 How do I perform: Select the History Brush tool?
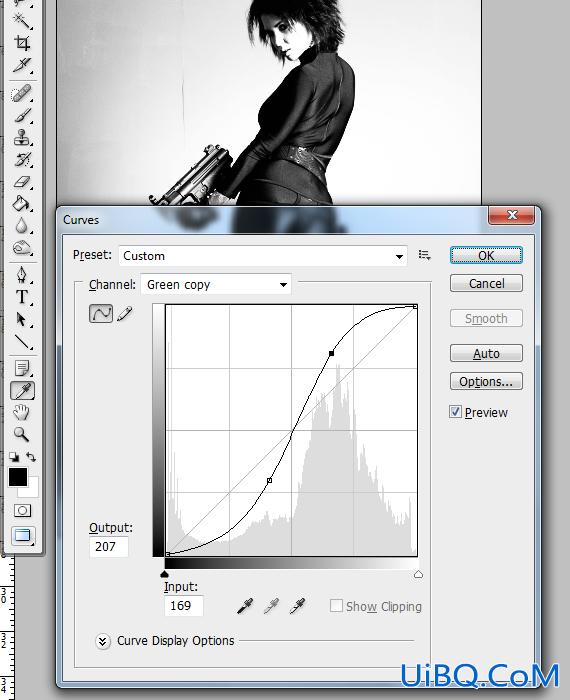[x=21, y=159]
